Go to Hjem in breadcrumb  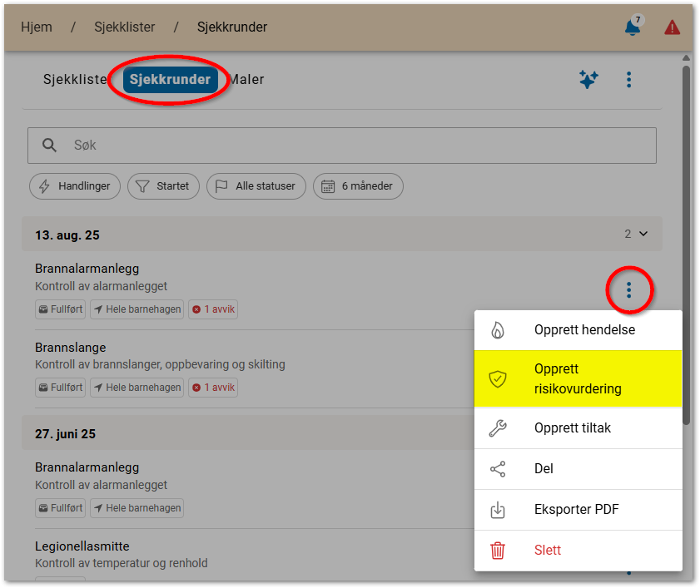[x=37, y=27]
